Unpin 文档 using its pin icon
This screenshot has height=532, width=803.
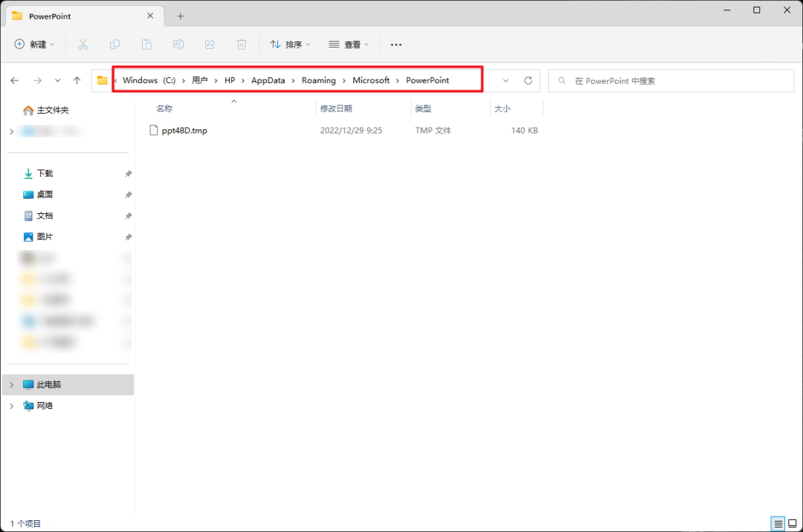click(x=129, y=216)
